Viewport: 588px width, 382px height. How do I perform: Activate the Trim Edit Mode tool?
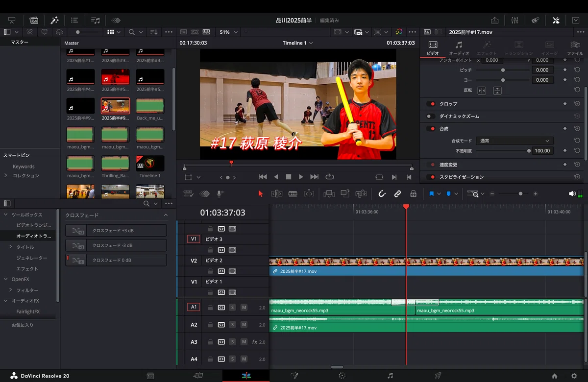tap(276, 193)
